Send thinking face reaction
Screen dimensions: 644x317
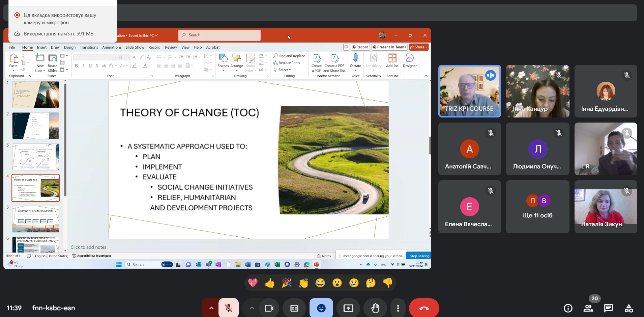pos(371,283)
